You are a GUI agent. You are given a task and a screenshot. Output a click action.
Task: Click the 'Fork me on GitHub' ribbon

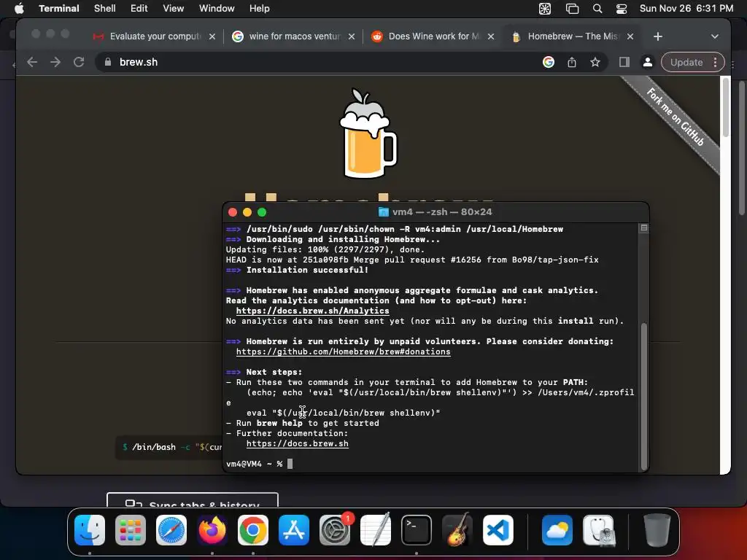click(x=676, y=117)
